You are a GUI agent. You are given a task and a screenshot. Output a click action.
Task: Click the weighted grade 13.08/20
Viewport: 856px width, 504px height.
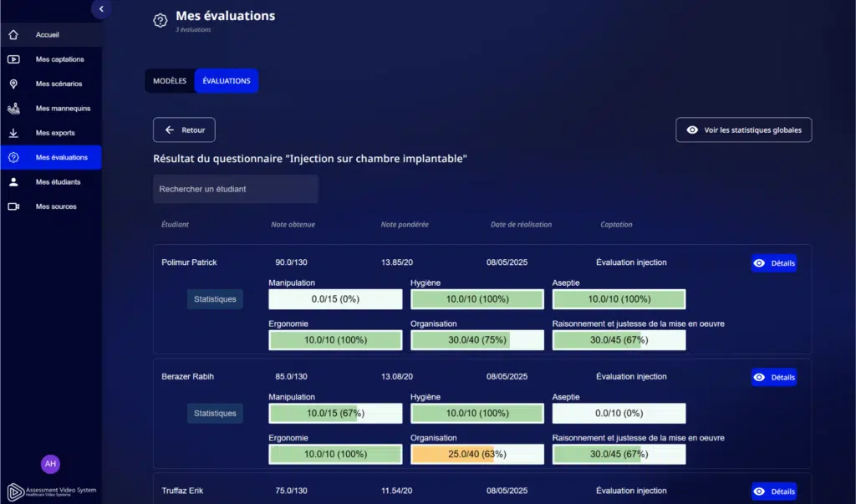(x=397, y=377)
